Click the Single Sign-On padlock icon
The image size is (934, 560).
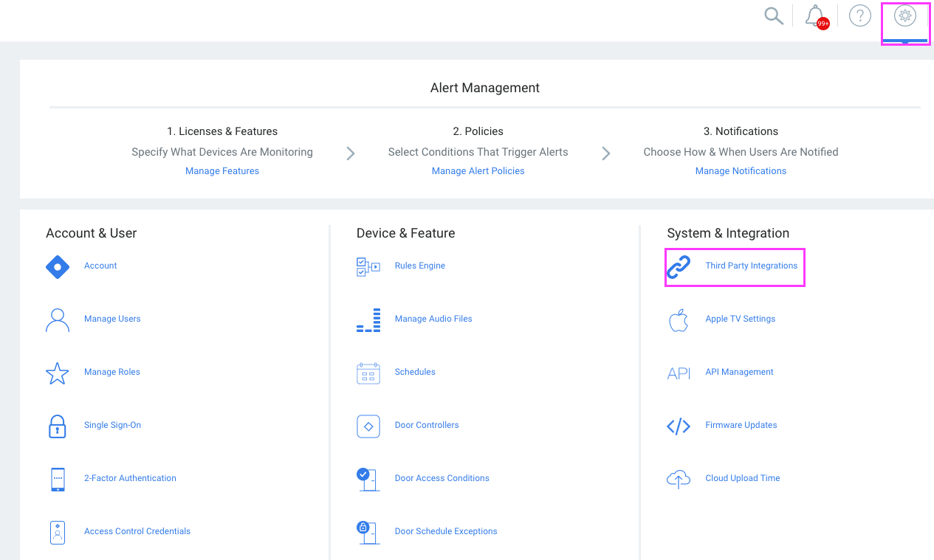coord(57,426)
